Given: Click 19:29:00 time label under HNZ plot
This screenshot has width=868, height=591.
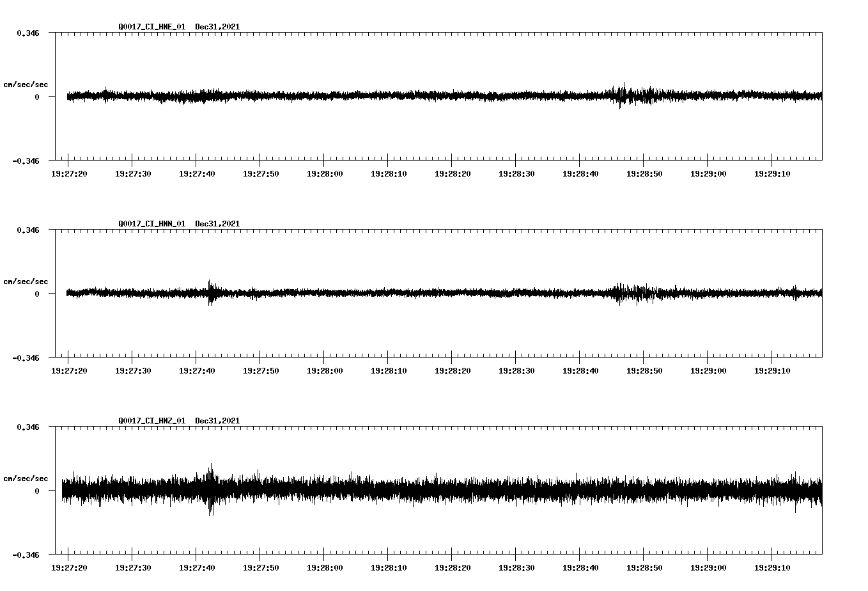Looking at the screenshot, I should point(708,568).
